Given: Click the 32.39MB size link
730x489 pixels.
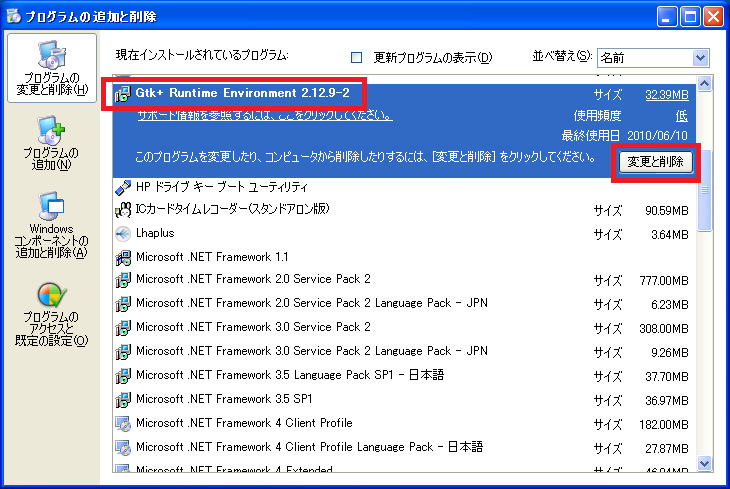Looking at the screenshot, I should click(x=667, y=94).
